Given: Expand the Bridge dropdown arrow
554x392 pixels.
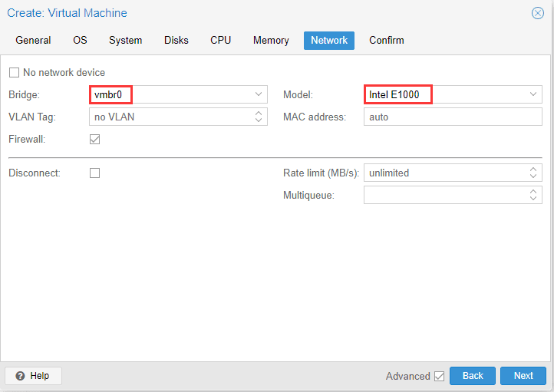Looking at the screenshot, I should click(259, 94).
